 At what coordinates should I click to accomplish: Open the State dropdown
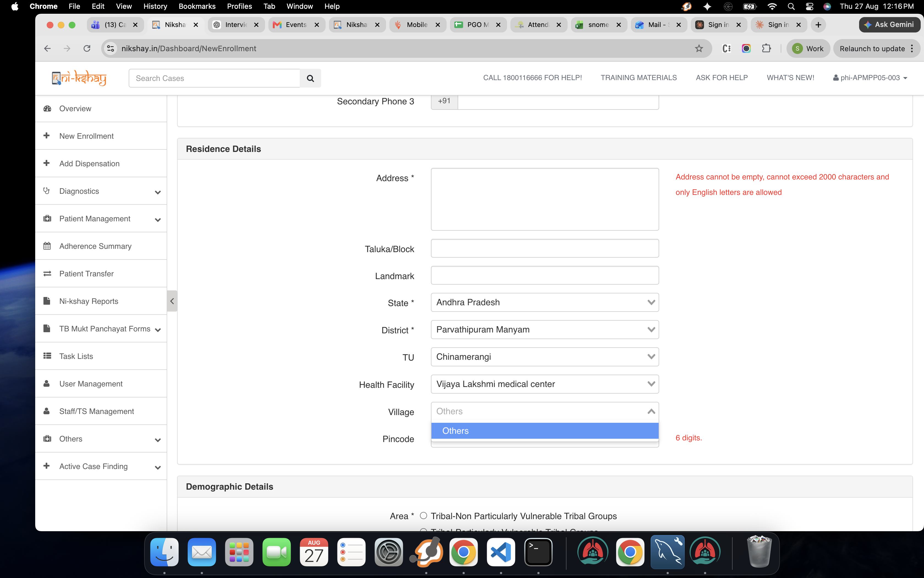point(545,302)
